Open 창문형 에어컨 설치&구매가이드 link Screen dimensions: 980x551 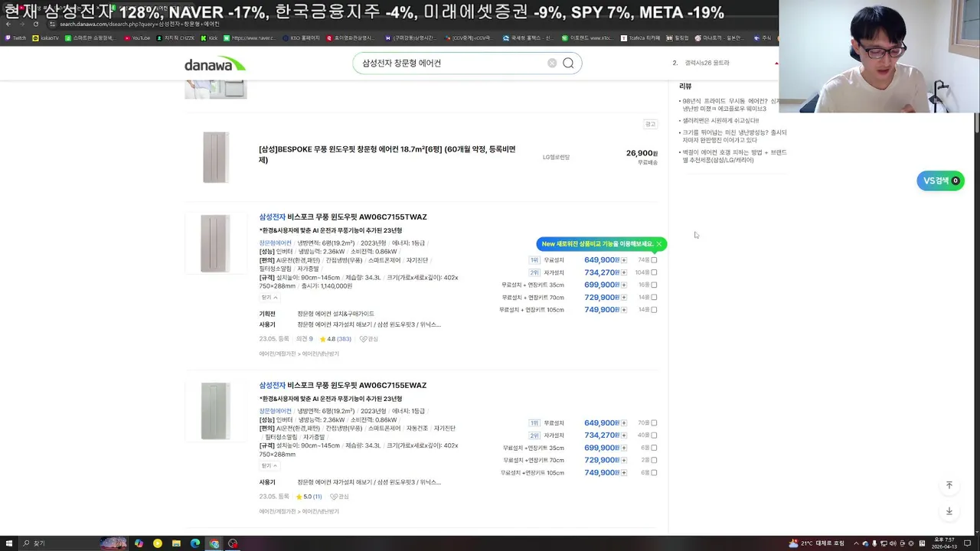point(335,314)
